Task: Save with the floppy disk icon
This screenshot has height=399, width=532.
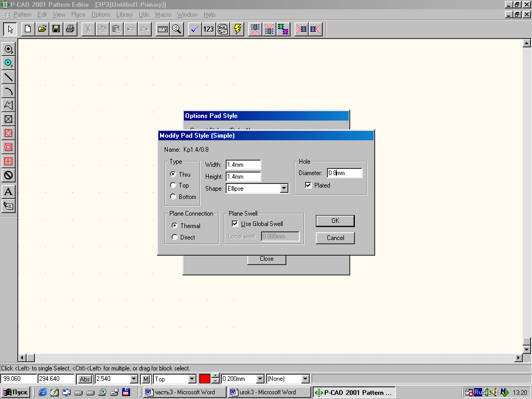Action: [x=56, y=29]
